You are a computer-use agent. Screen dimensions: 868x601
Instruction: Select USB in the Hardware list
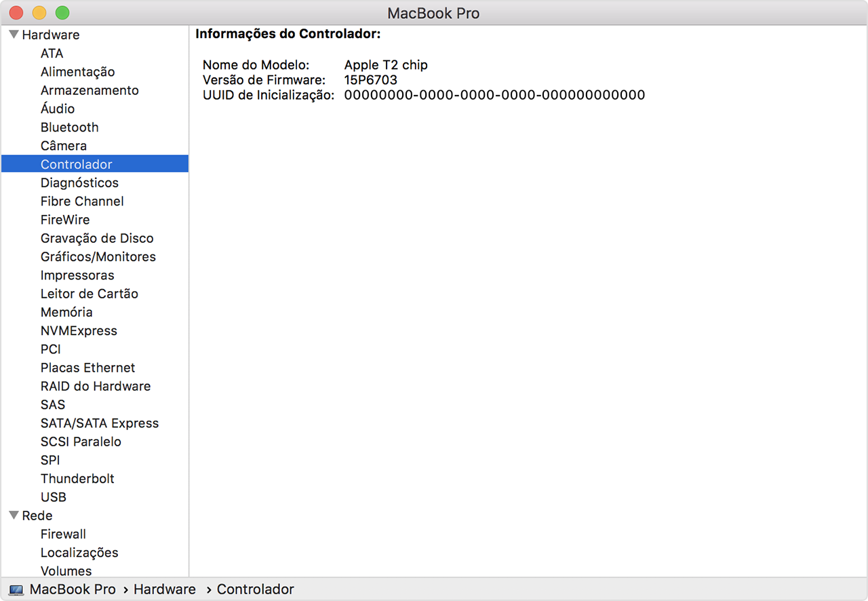(x=54, y=497)
